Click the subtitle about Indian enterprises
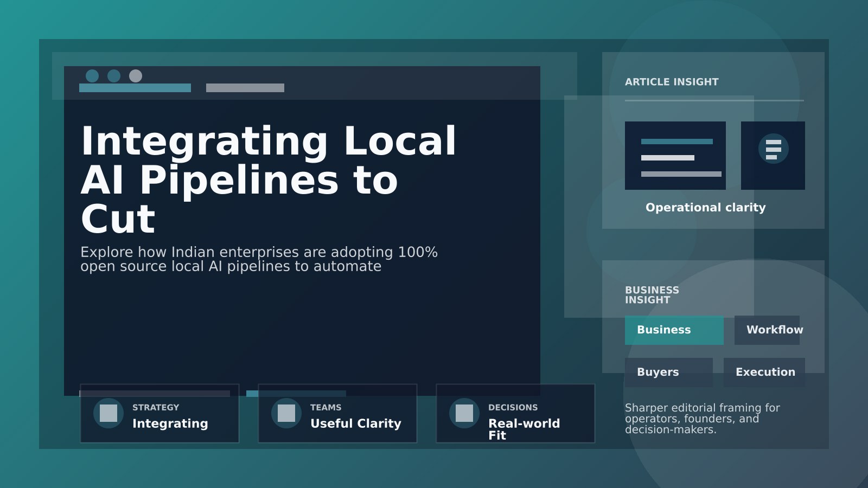 click(259, 259)
